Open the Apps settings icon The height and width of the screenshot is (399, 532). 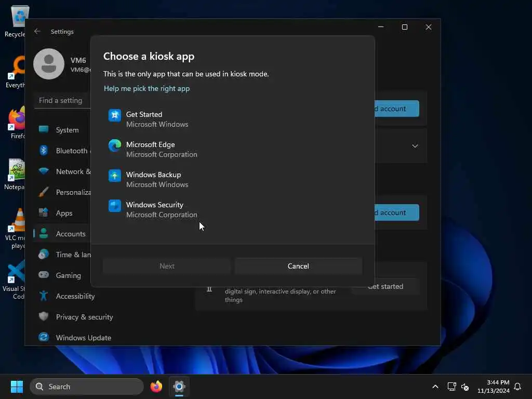pyautogui.click(x=44, y=212)
